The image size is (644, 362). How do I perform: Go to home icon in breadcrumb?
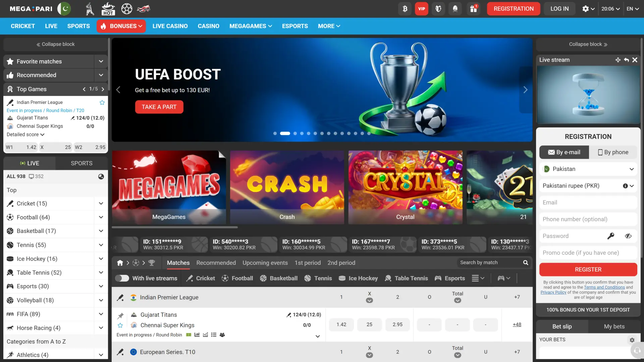120,263
